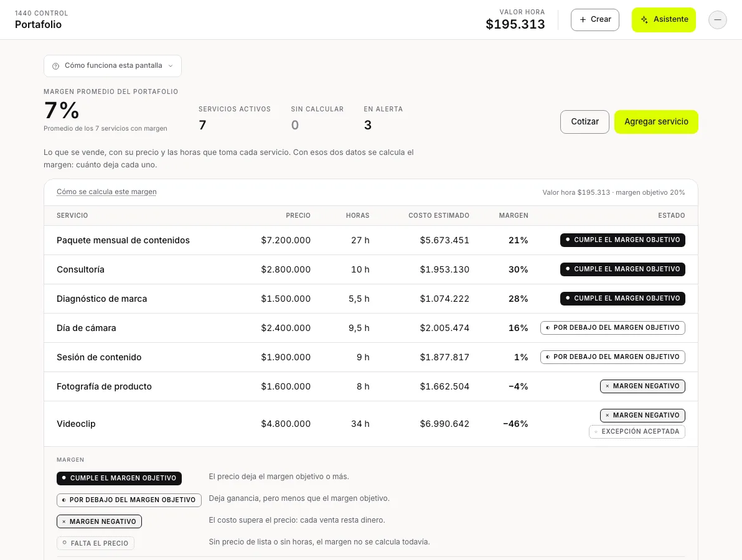Viewport: 742px width, 560px height.
Task: Select the Videoclip service name
Action: point(76,424)
